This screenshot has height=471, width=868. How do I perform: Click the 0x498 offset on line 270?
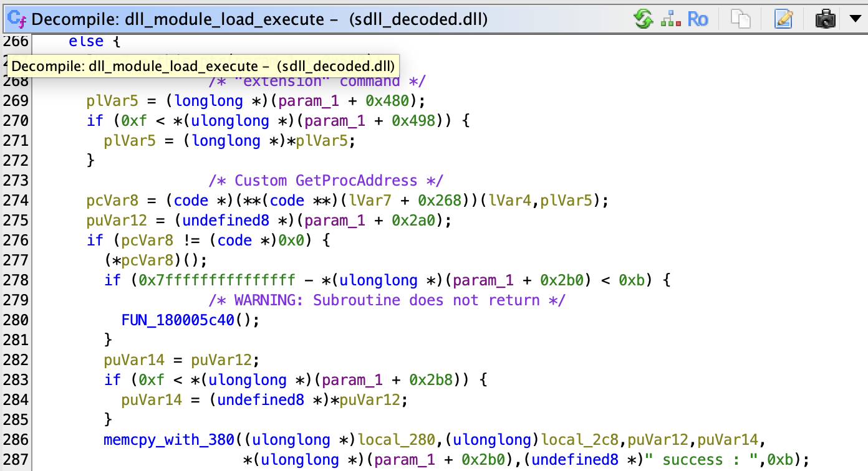(417, 121)
